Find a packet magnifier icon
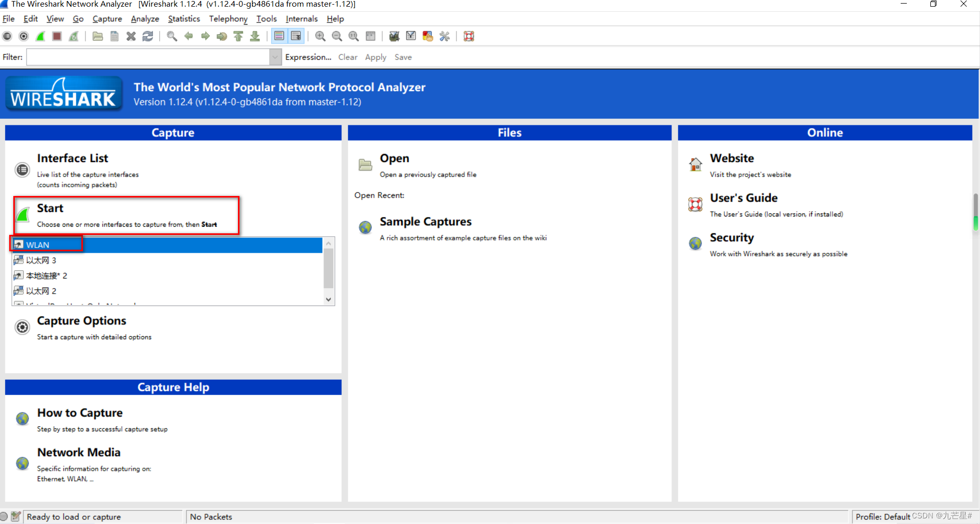The height and width of the screenshot is (524, 980). [x=172, y=36]
